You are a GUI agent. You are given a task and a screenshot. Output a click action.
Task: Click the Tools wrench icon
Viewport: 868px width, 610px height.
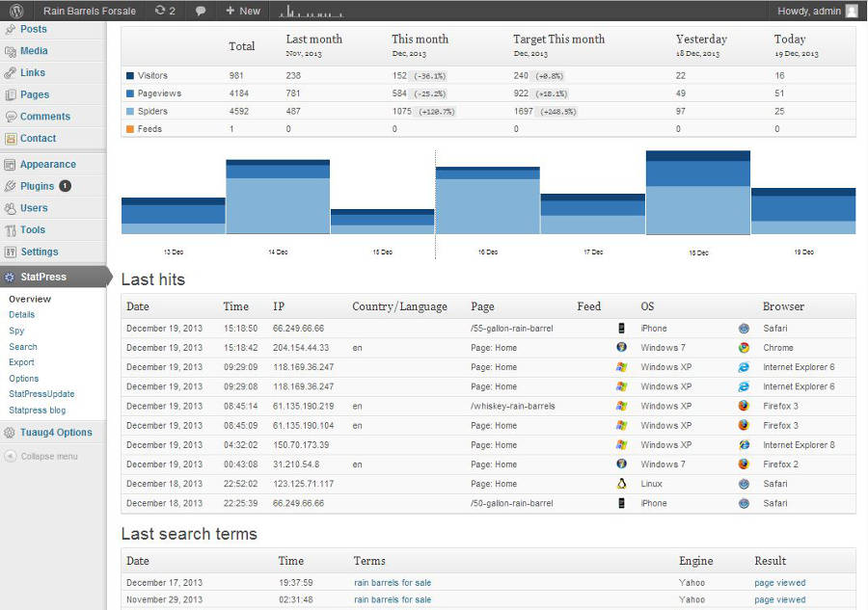[x=10, y=230]
